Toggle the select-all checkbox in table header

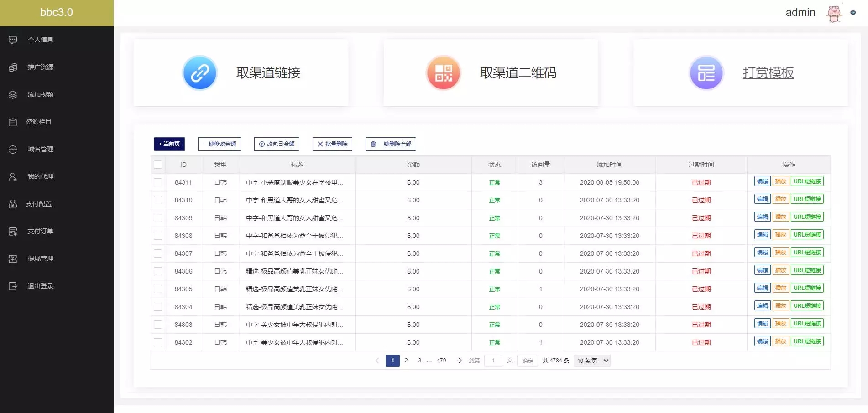coord(158,165)
